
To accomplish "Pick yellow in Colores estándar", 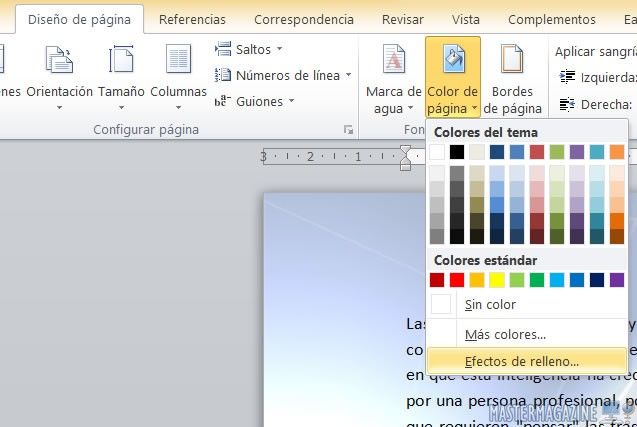I will (497, 280).
